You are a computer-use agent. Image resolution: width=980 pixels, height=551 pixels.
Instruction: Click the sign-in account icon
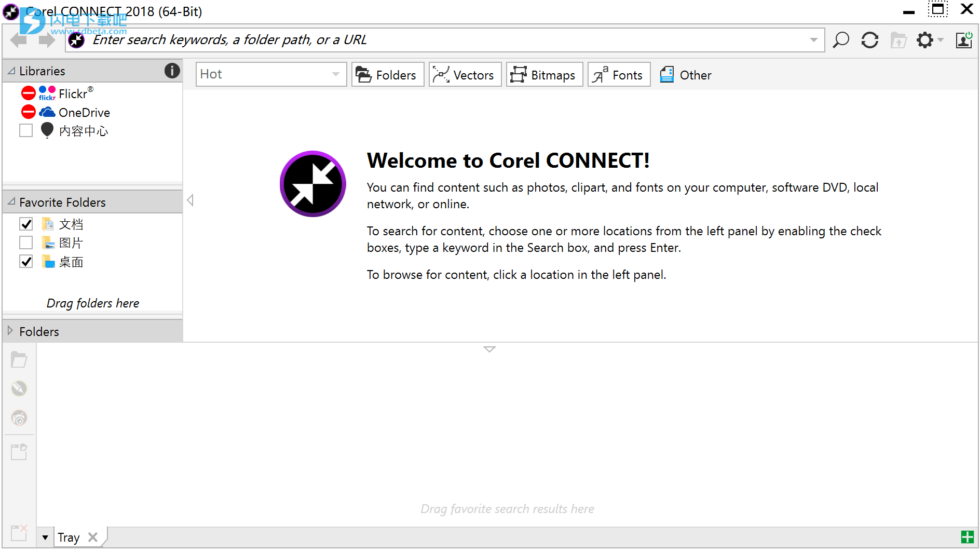964,40
